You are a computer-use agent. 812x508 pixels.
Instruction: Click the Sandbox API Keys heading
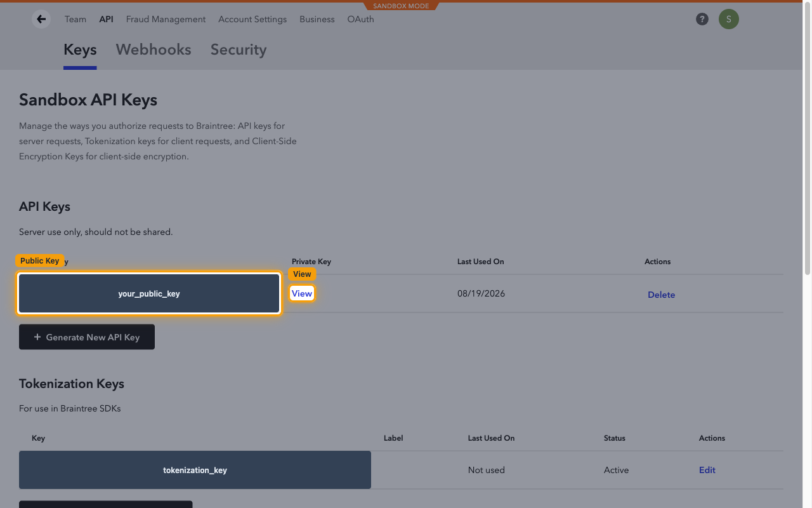88,100
